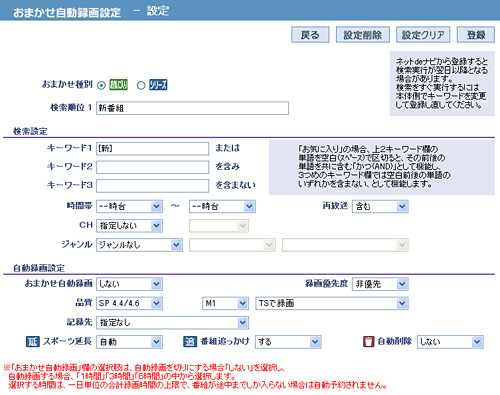Click the 設定クリア button
The image size is (500, 395).
point(423,35)
